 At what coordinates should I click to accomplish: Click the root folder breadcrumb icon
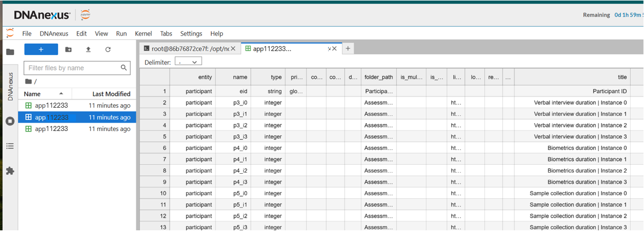click(29, 82)
